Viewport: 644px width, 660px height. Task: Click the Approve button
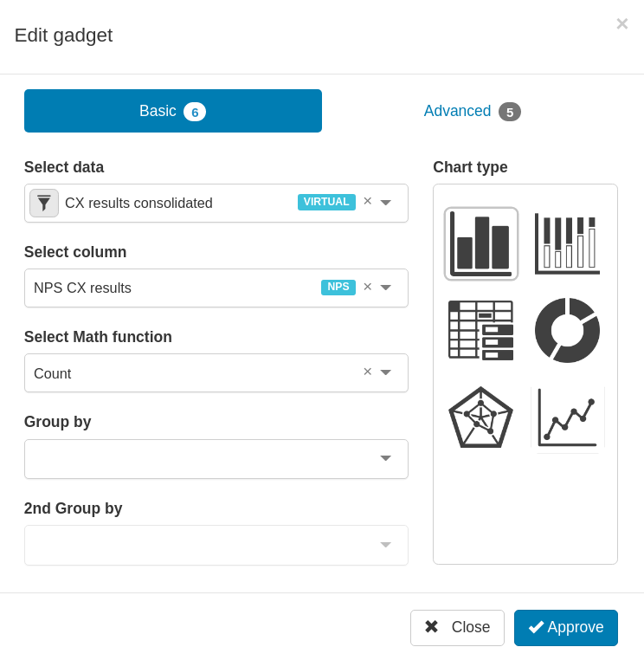[x=566, y=628]
